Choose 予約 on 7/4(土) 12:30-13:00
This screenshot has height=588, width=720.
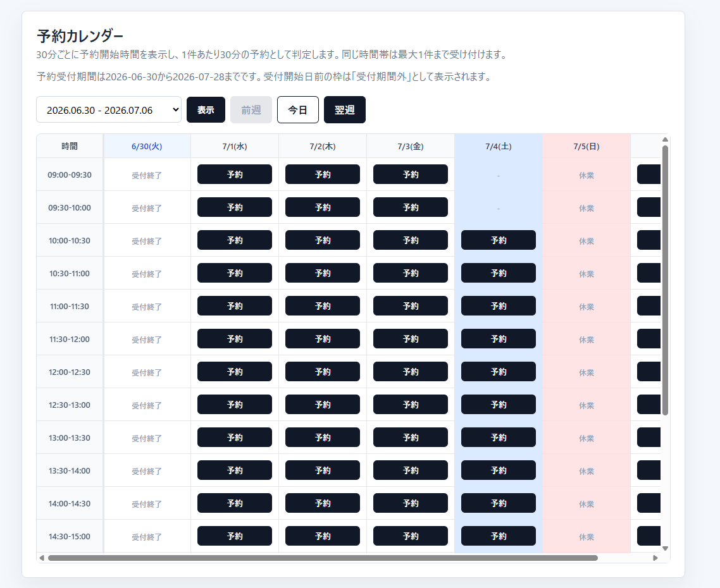(498, 405)
